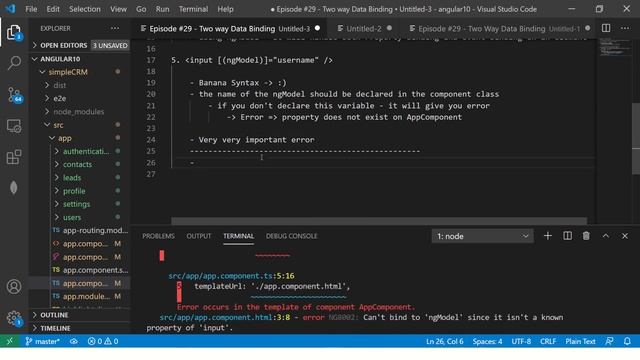Screen dimensions: 640x360
Task: Expand the e2e folder
Action: click(x=80, y=98)
